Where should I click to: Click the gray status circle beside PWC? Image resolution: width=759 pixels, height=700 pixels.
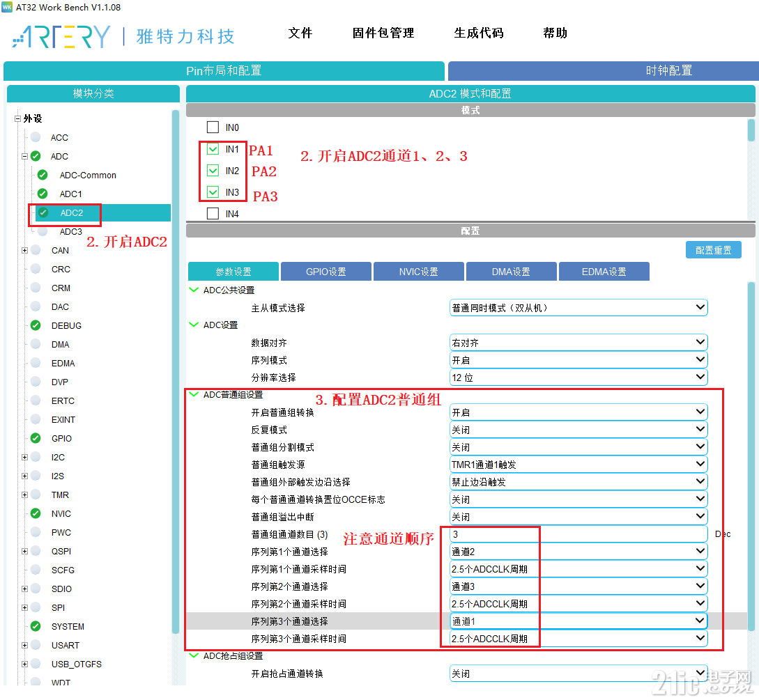[36, 531]
